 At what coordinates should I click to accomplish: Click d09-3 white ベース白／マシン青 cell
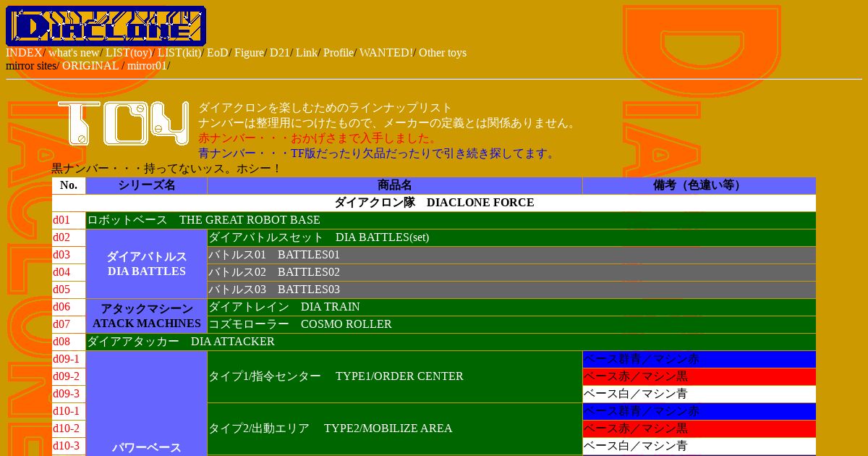coord(699,394)
